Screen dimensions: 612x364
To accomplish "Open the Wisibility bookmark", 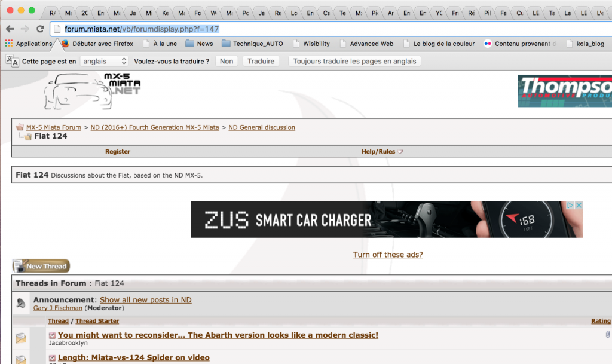I will [x=311, y=44].
